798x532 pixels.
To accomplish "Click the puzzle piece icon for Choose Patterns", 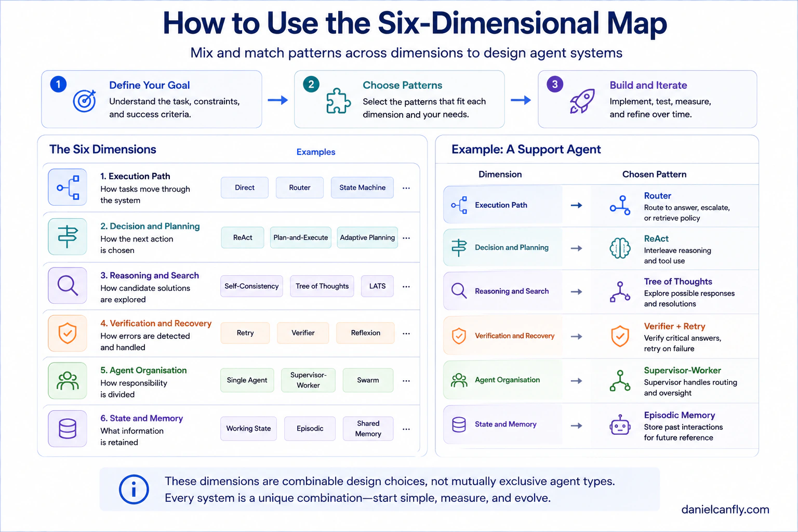I will point(338,100).
